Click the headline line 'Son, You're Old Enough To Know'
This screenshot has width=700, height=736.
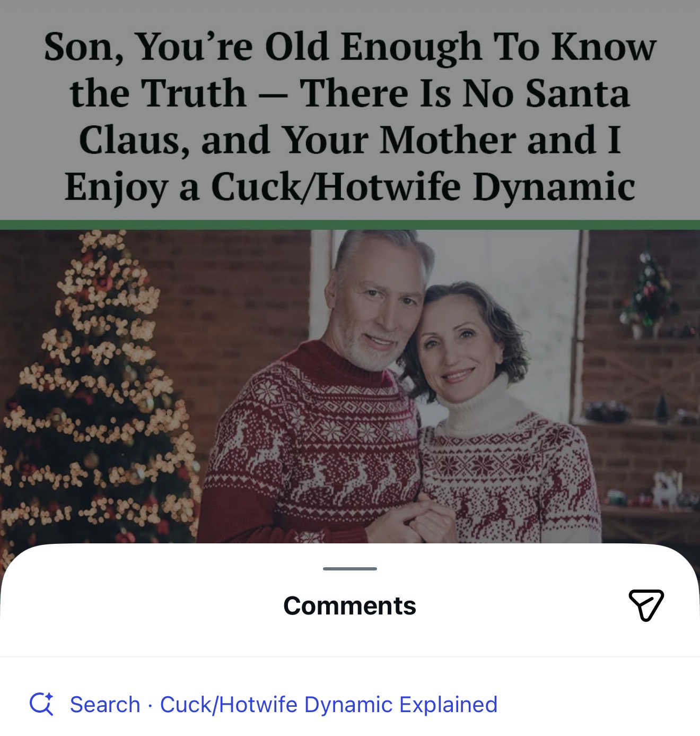pos(350,47)
